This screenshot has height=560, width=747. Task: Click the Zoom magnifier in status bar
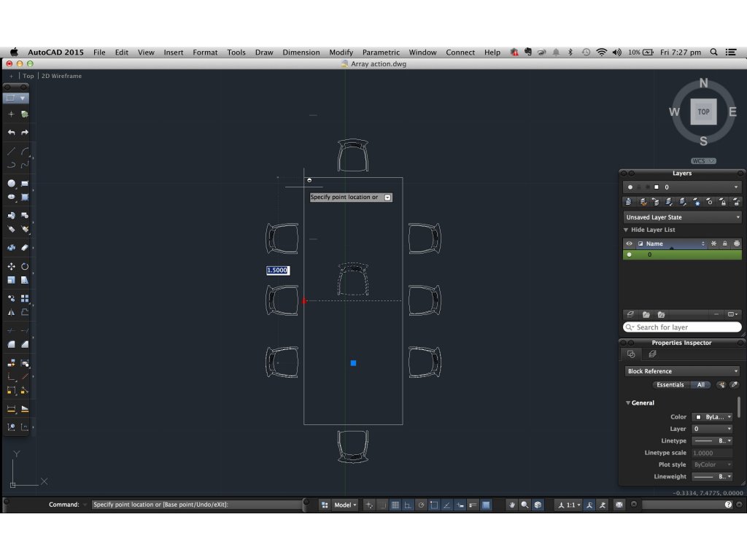point(525,505)
